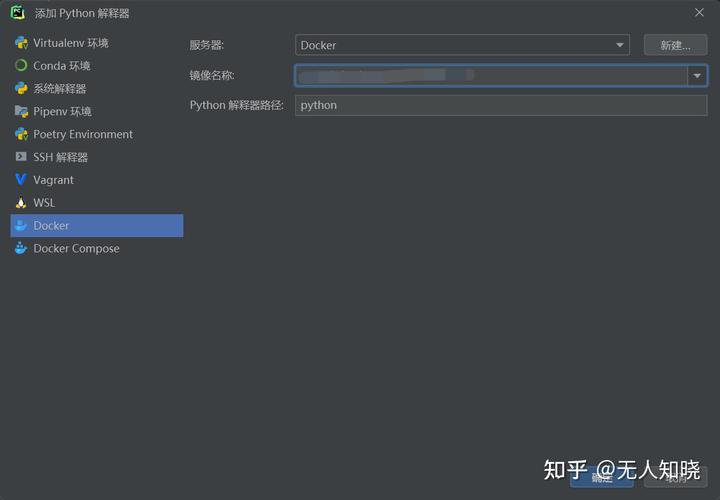Viewport: 720px width, 500px height.
Task: Choose Poetry Environment entry
Action: [97, 134]
